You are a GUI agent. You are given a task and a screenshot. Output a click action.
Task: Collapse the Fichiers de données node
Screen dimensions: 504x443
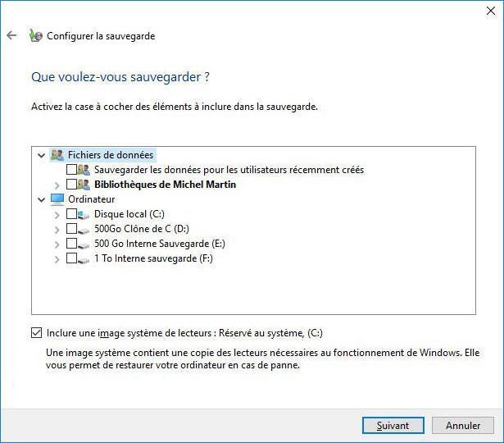pos(42,154)
